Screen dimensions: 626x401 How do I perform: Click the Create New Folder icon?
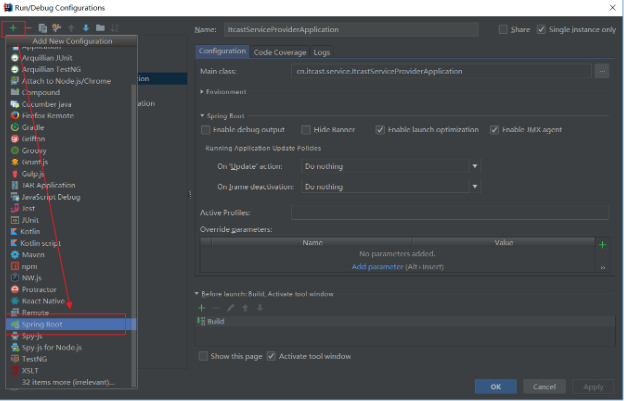coord(100,28)
